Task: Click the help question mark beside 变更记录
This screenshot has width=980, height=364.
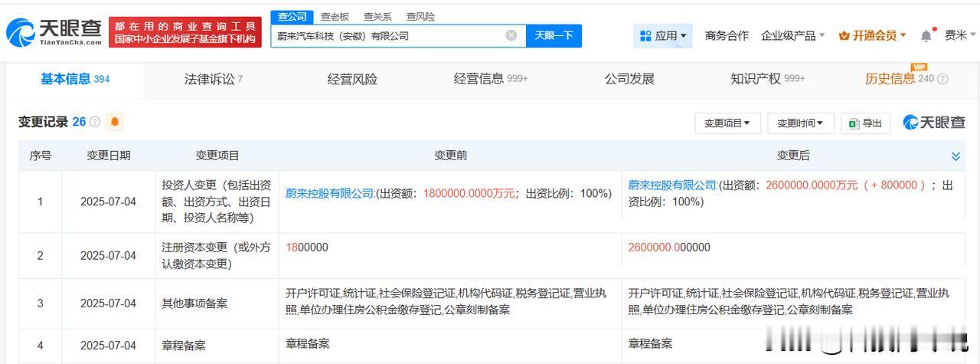Action: coord(95,122)
